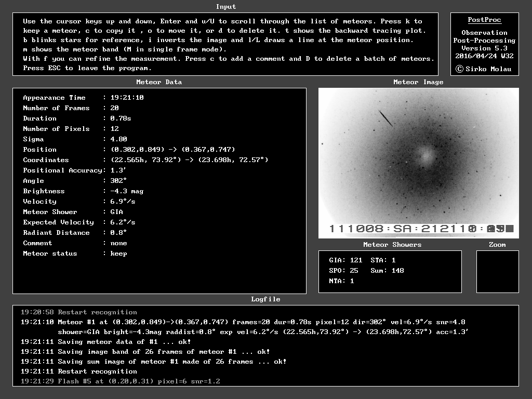Click the Meteor status value keep

pyautogui.click(x=118, y=254)
